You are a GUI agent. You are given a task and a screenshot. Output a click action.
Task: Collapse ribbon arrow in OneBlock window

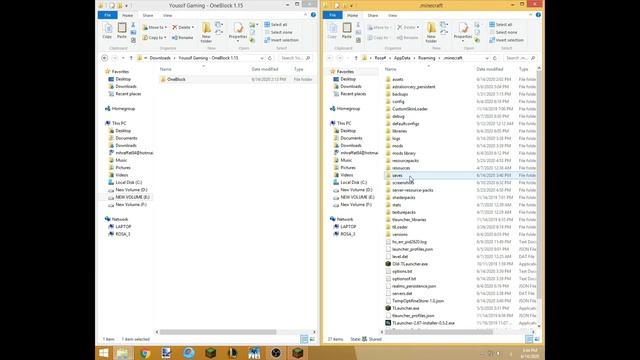[x=305, y=15]
